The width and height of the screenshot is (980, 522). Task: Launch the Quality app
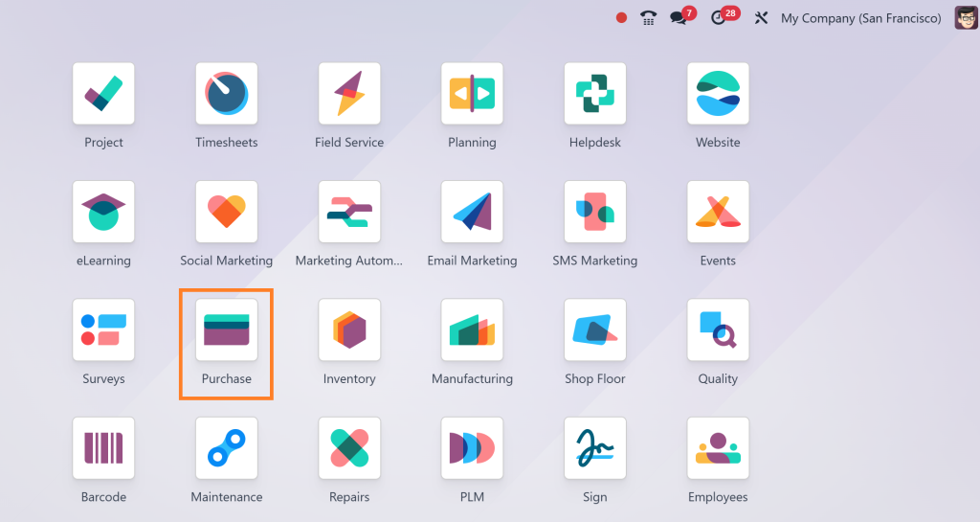pos(718,330)
